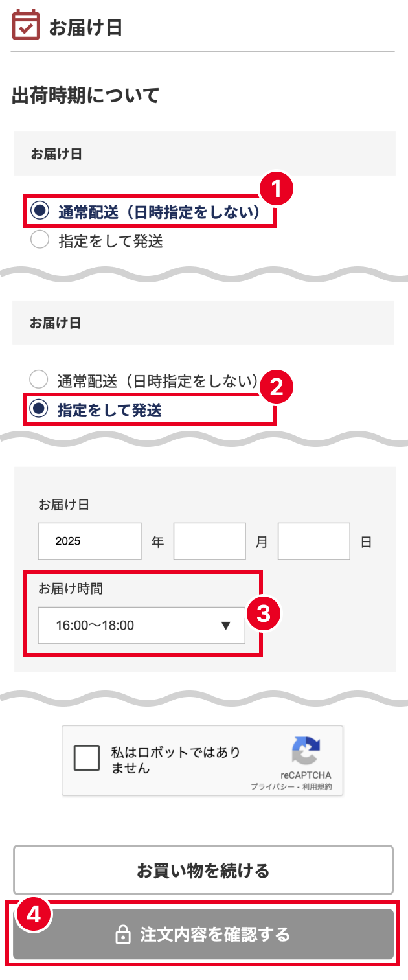Click the お買い物を続ける button
The height and width of the screenshot is (980, 408).
coord(203,870)
